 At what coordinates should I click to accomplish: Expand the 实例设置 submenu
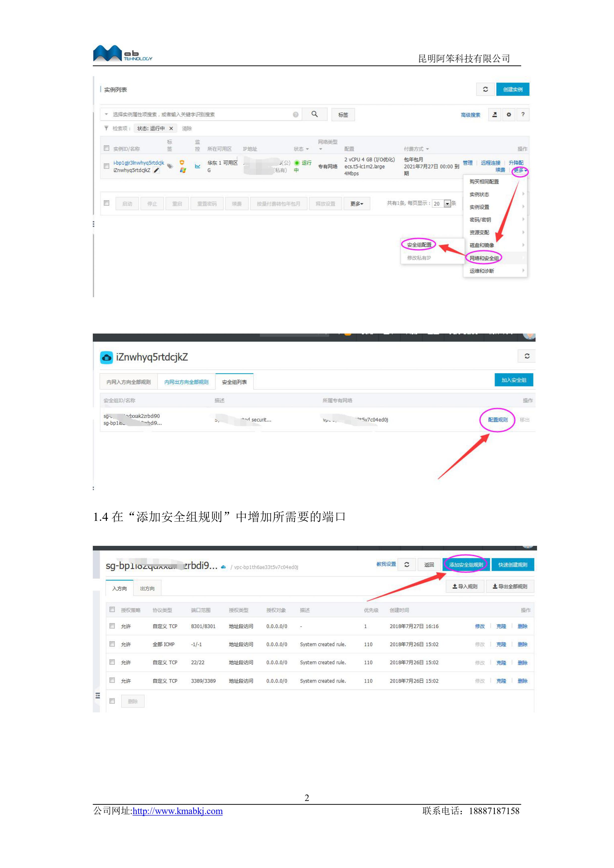coord(495,207)
